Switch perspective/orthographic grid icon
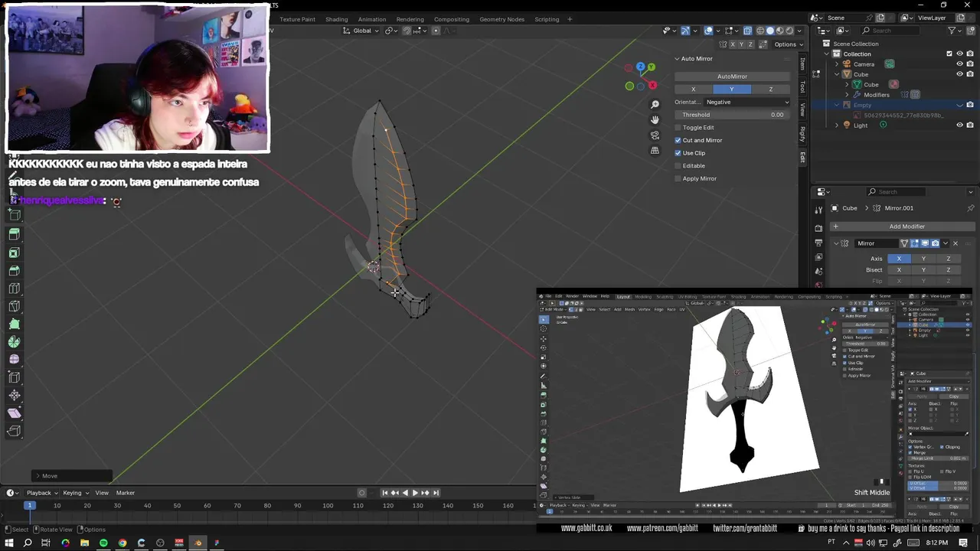The height and width of the screenshot is (551, 980). click(655, 150)
